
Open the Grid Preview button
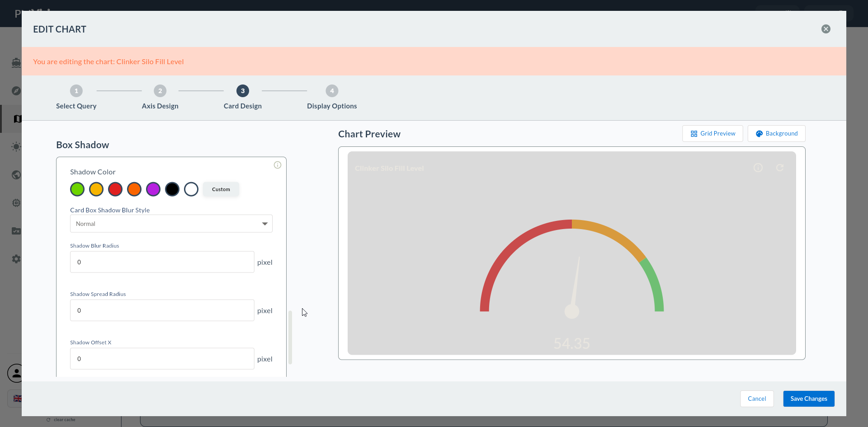click(712, 134)
